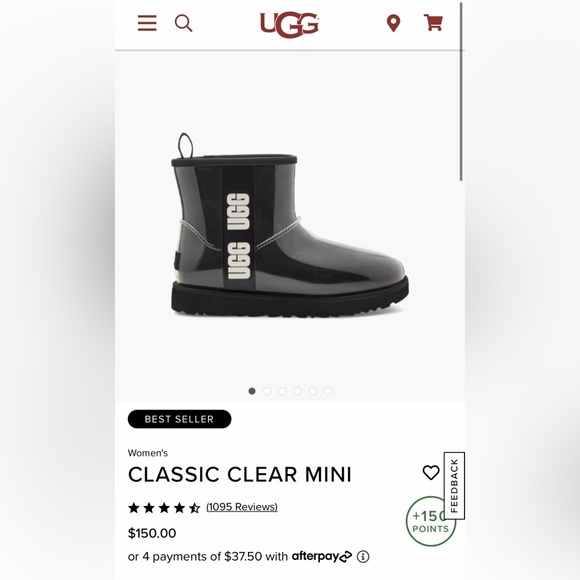This screenshot has width=580, height=580.
Task: View the shopping cart
Action: click(x=433, y=23)
